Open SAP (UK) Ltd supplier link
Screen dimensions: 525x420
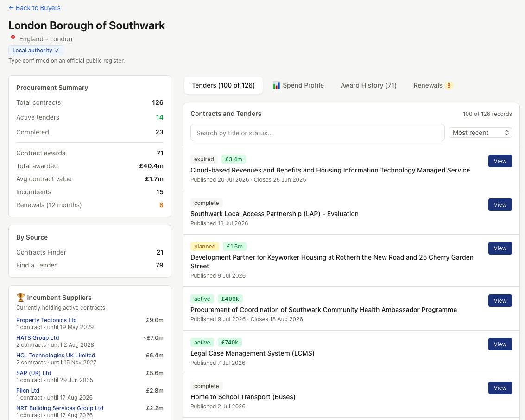coord(34,373)
